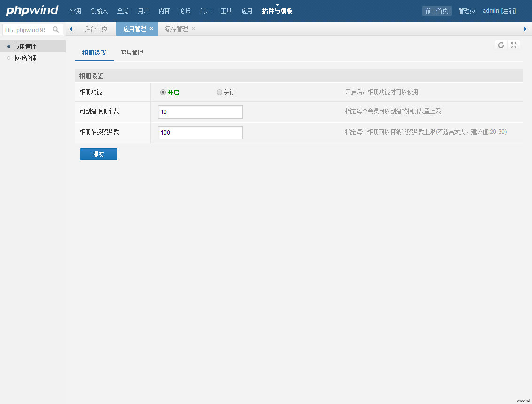
Task: Select 模板管理 in the sidebar
Action: point(25,59)
